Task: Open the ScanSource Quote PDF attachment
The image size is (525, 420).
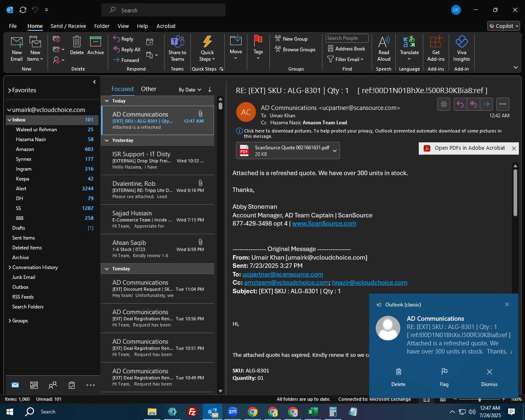Action: point(283,151)
